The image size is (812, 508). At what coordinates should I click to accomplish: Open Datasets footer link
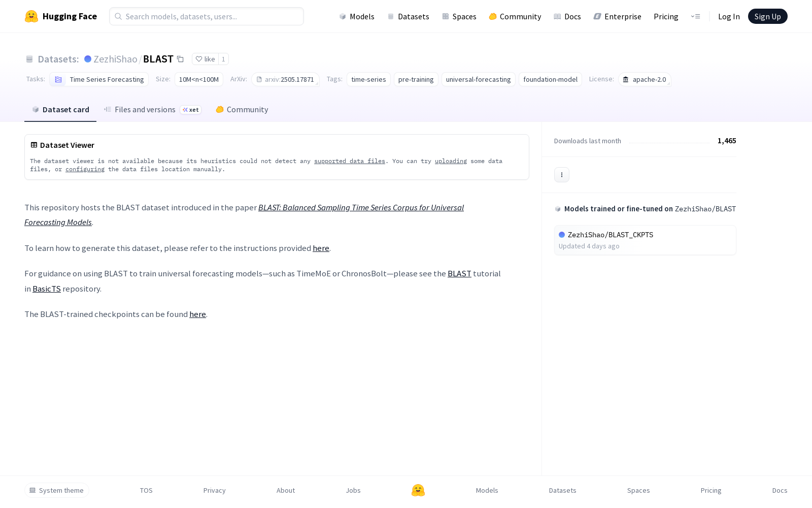click(x=563, y=490)
